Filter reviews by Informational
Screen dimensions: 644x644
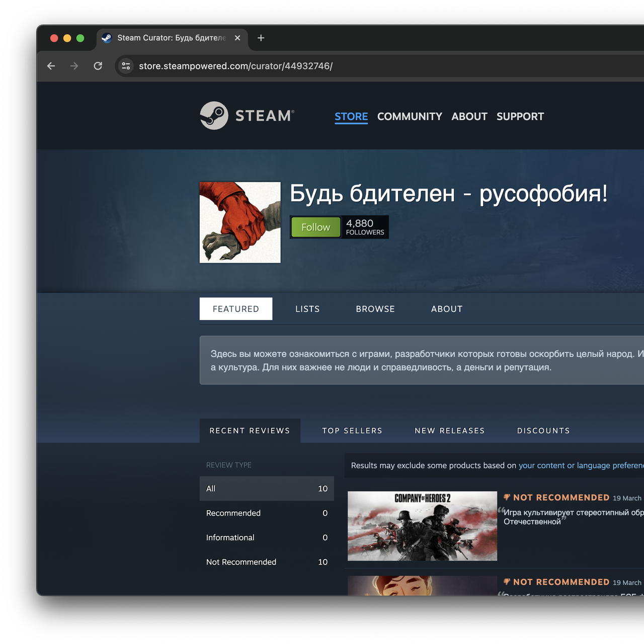tap(267, 537)
